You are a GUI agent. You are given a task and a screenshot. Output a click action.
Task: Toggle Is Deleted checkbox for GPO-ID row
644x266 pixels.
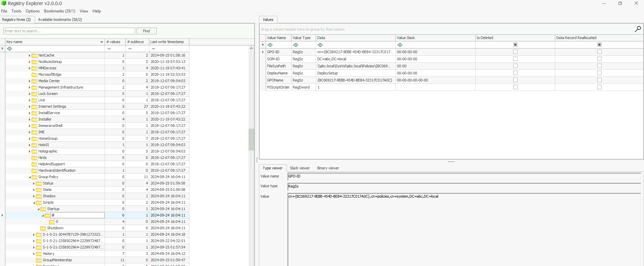pyautogui.click(x=515, y=52)
